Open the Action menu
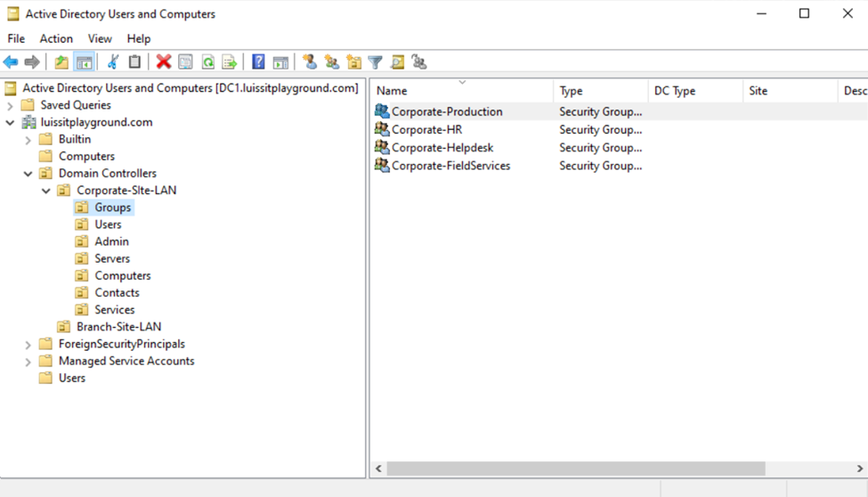The width and height of the screenshot is (868, 497). pyautogui.click(x=56, y=39)
